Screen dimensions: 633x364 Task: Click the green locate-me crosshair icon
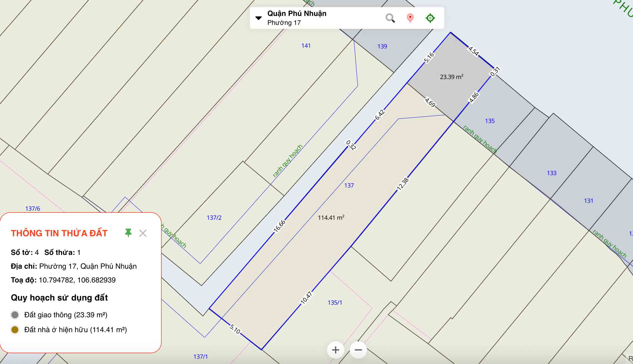pos(430,18)
